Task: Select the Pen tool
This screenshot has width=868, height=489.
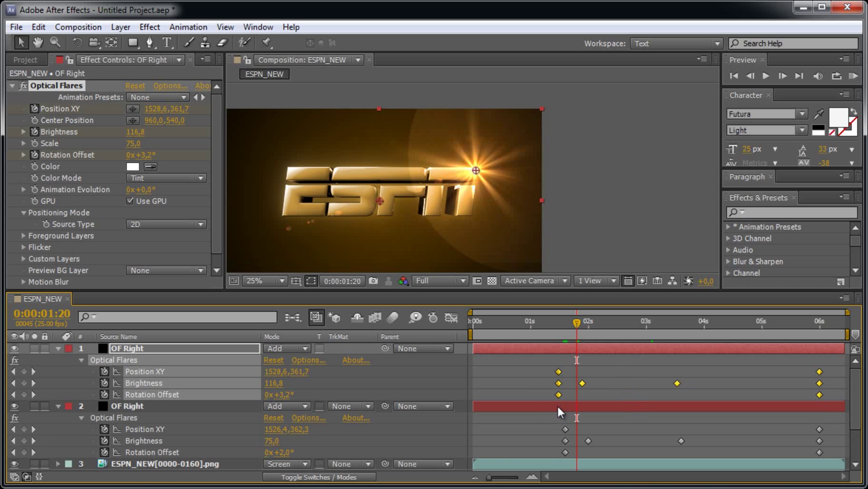Action: (x=150, y=42)
